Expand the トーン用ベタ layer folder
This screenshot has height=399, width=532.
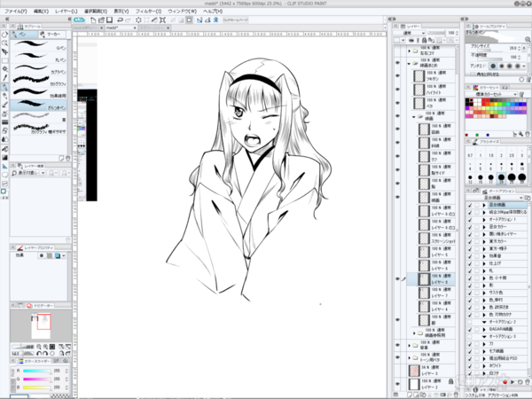tap(409, 357)
